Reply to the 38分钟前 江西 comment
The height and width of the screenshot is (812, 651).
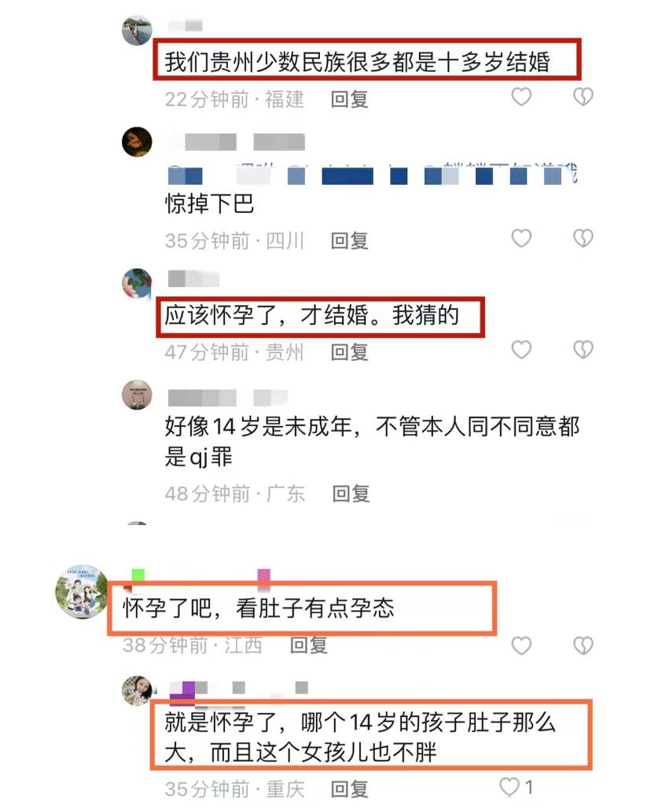[309, 645]
